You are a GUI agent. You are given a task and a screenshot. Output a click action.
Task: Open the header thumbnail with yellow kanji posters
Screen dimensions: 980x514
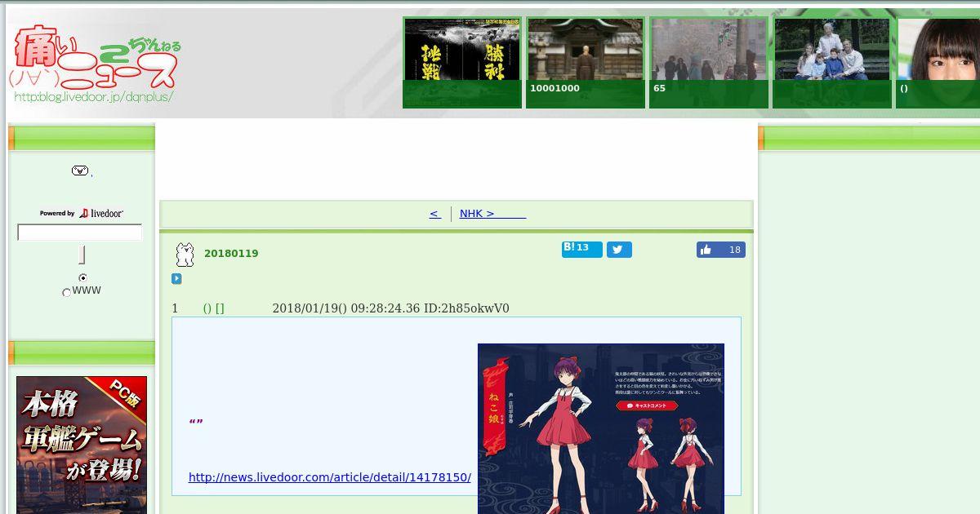click(462, 62)
